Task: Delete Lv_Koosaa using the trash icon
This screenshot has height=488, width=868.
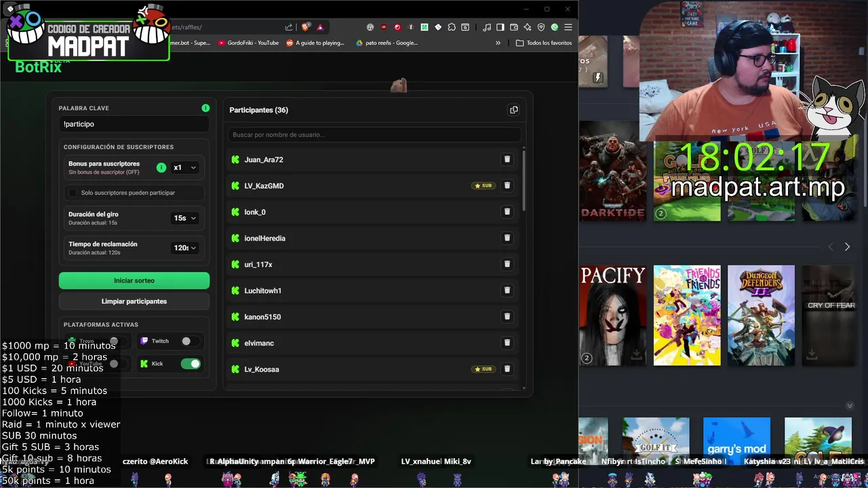Action: [507, 369]
